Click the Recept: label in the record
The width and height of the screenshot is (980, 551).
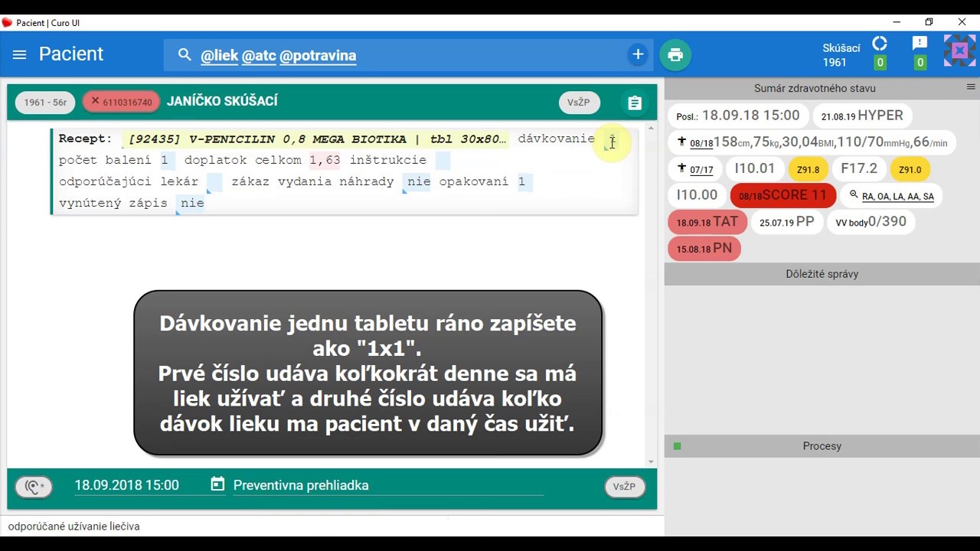(85, 139)
